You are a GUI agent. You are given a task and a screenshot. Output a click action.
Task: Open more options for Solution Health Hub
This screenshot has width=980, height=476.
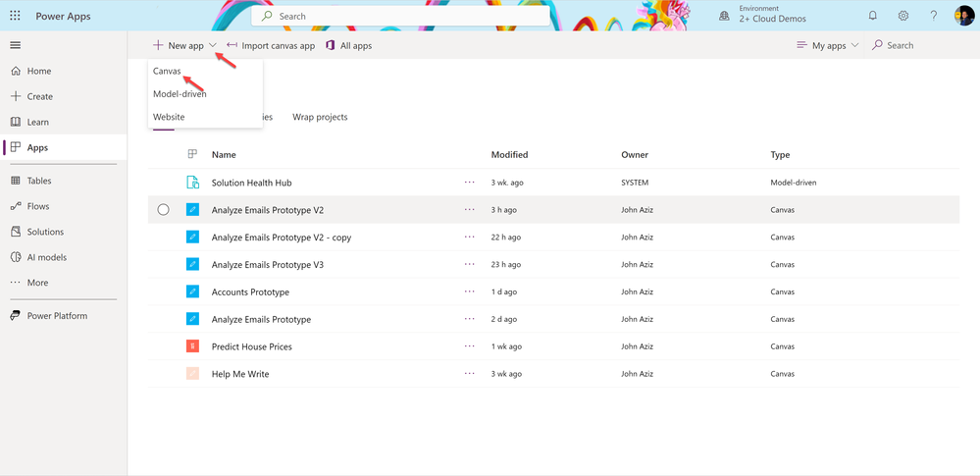click(470, 183)
